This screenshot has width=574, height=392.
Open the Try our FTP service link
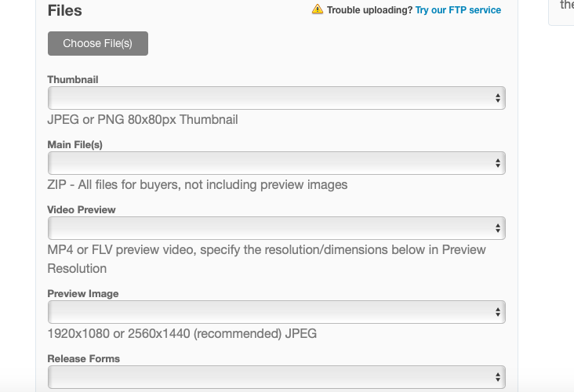tap(458, 10)
